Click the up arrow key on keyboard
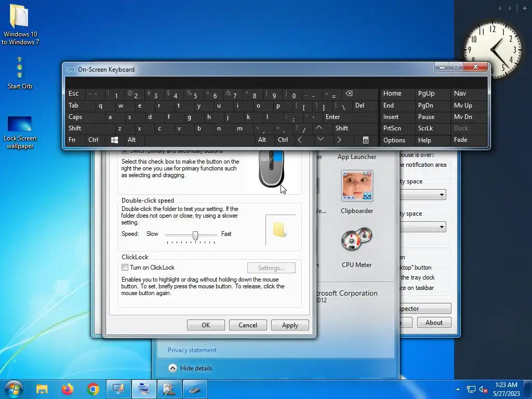This screenshot has height=399, width=532. click(x=319, y=128)
